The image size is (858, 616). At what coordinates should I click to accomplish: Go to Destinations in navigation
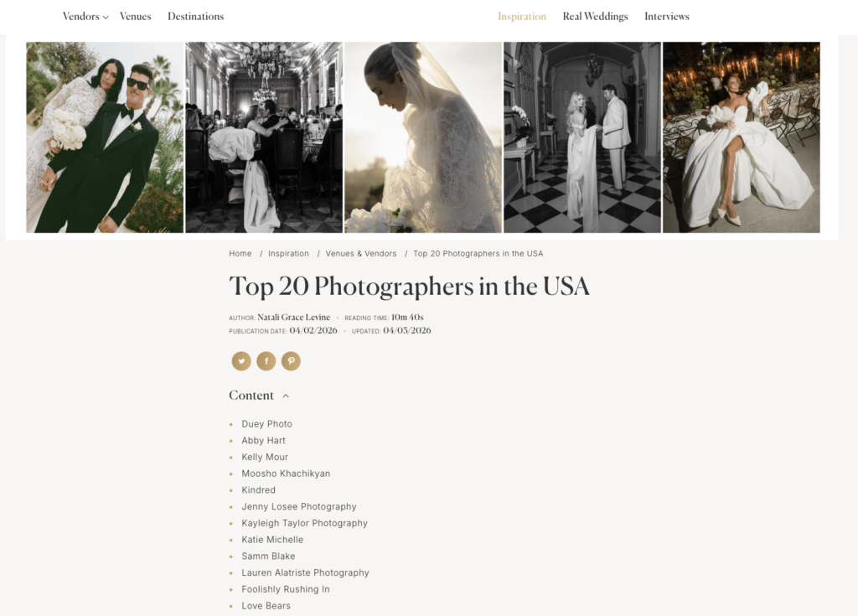(195, 17)
